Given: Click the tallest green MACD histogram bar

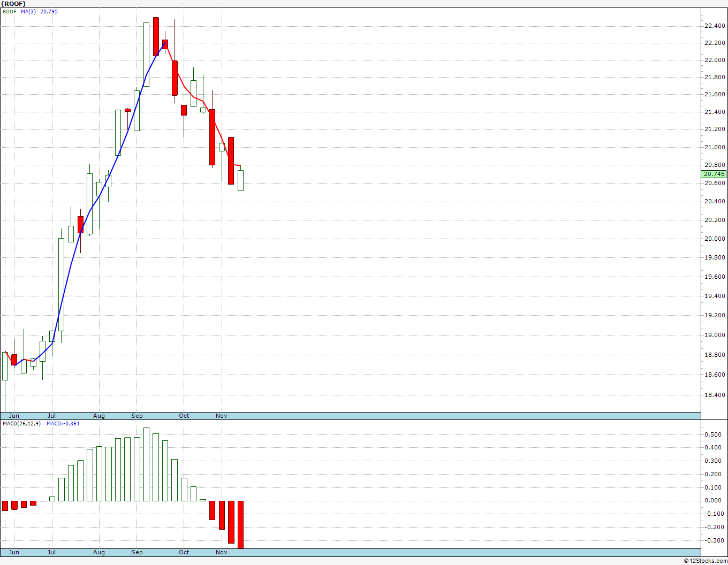Looking at the screenshot, I should [146, 464].
